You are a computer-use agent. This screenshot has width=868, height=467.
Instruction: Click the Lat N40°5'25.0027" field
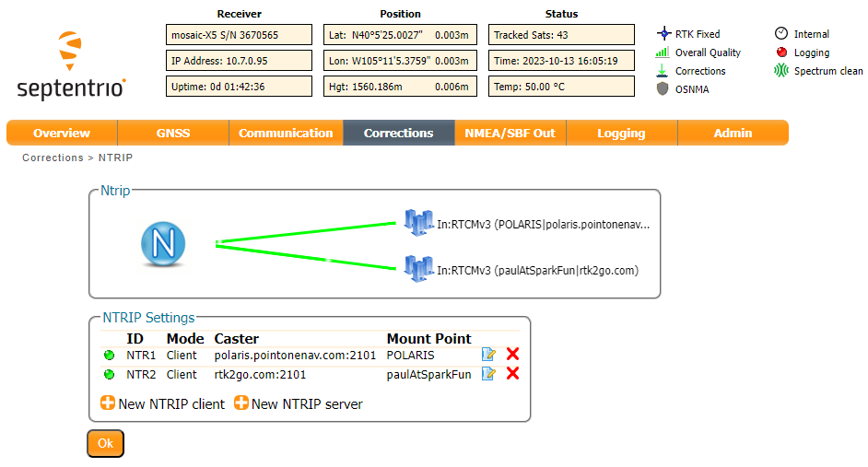click(x=400, y=35)
